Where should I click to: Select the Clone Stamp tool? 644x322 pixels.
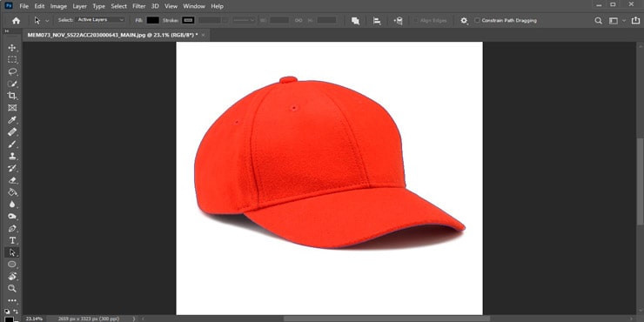coord(12,156)
